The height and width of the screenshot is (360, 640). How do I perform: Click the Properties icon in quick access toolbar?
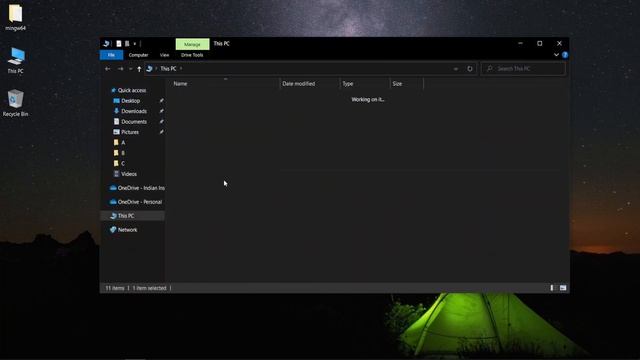click(119, 44)
